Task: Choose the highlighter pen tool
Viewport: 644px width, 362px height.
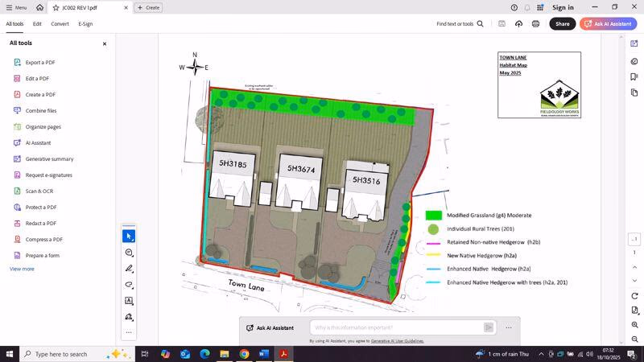Action: (x=129, y=269)
